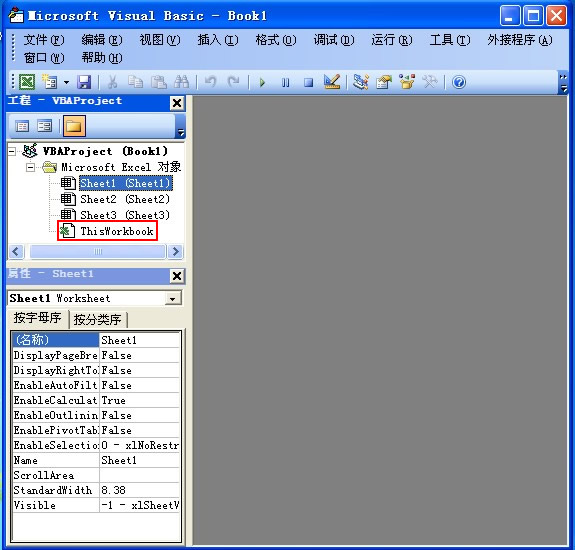Click the Find binoculars icon
This screenshot has width=575, height=550.
tap(181, 82)
